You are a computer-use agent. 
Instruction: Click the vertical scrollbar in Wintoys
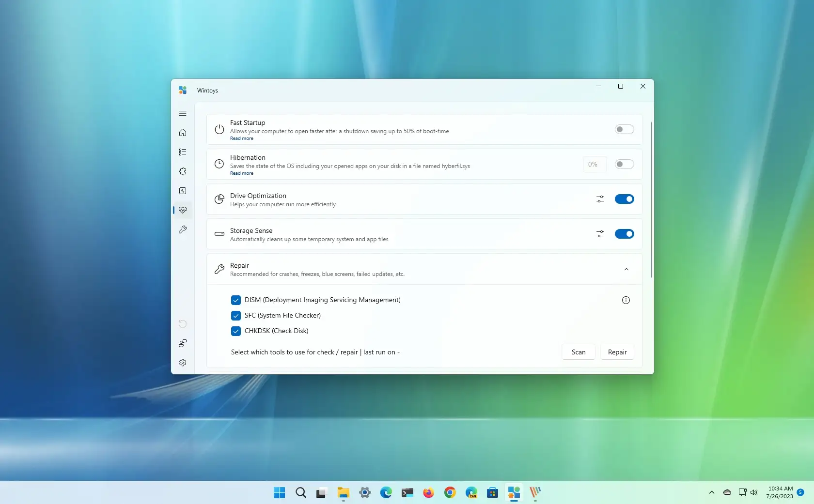652,199
